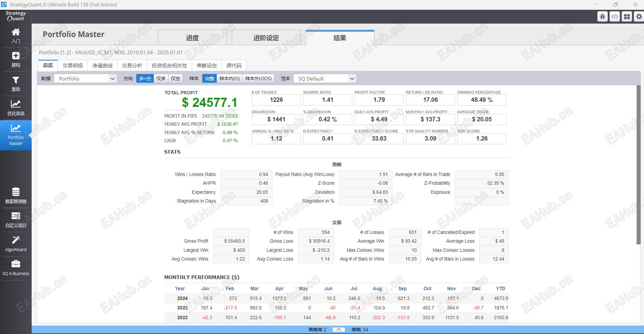The width and height of the screenshot is (644, 334).
Task: Select Portfolio Master in sidebar
Action: pos(16,135)
